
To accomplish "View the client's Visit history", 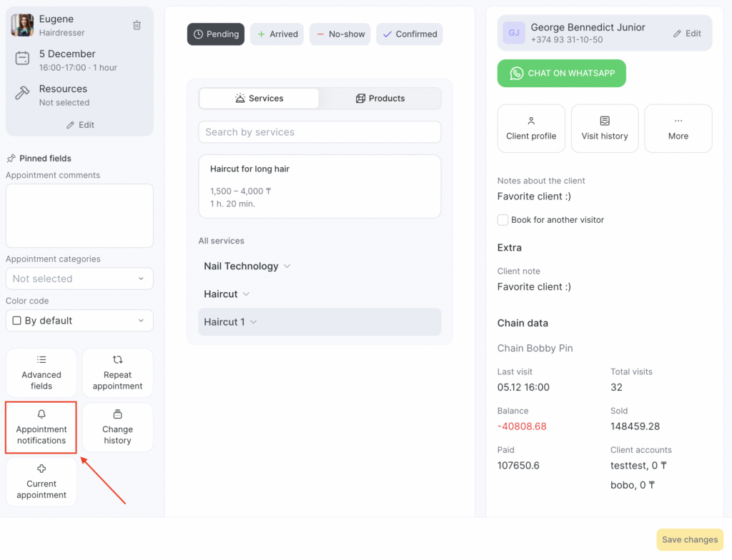I will pos(605,129).
